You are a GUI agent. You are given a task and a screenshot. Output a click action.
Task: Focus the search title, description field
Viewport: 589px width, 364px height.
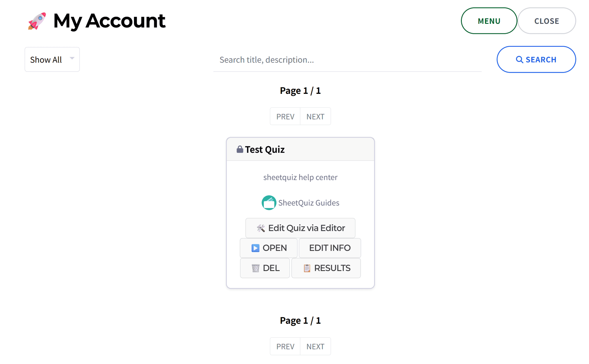tap(347, 60)
